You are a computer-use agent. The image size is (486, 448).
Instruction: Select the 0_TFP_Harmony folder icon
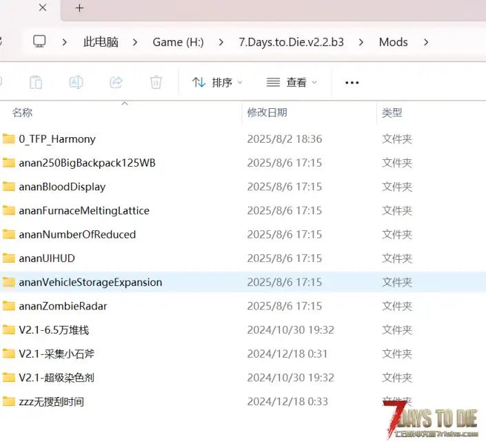pos(9,139)
